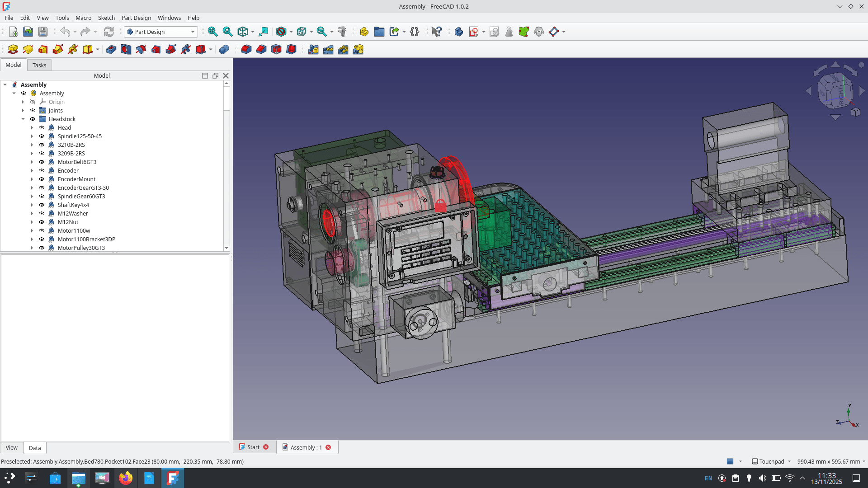Select the Spindle125-50-45 part
This screenshot has width=868, height=488.
click(x=79, y=136)
